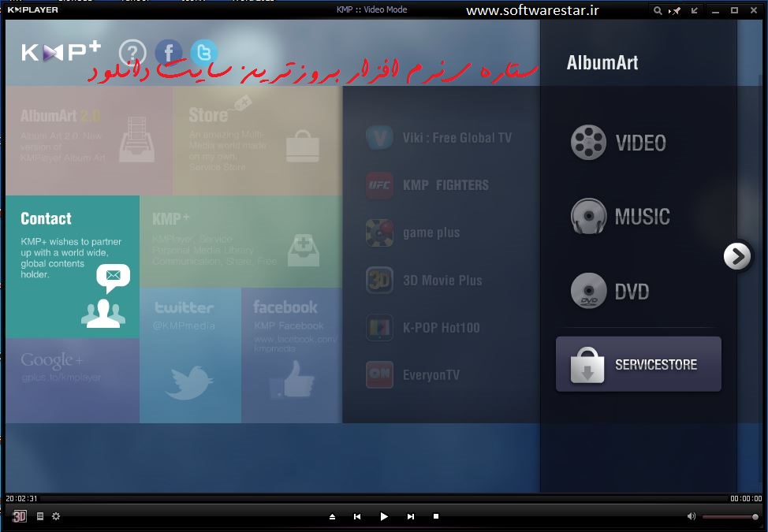
Task: Open the twitter @KMPmedia tile
Action: (x=190, y=355)
